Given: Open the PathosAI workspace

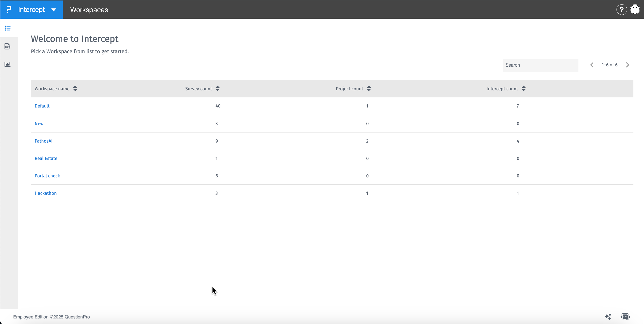Looking at the screenshot, I should click(x=43, y=141).
